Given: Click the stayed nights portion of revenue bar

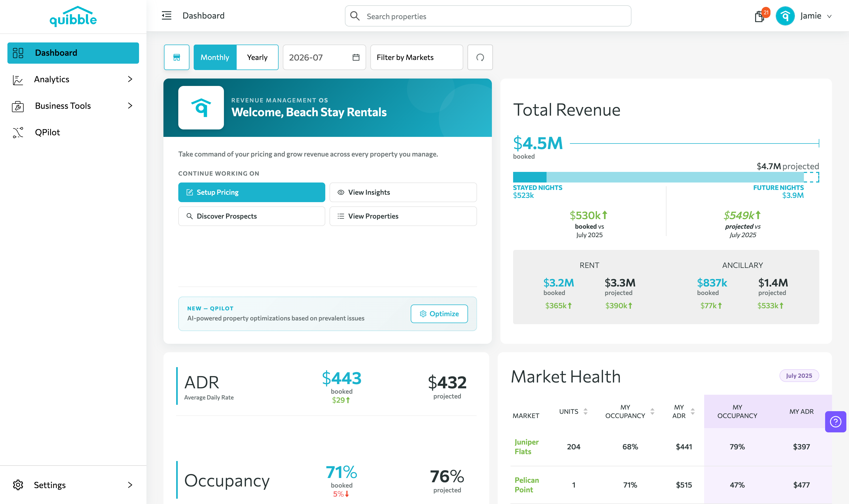Looking at the screenshot, I should pos(530,177).
